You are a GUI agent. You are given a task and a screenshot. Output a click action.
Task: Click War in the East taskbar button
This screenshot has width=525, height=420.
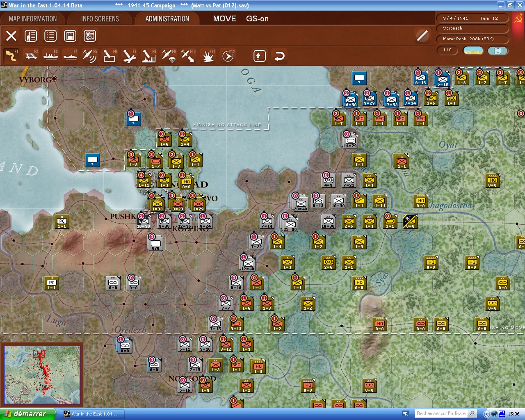click(x=93, y=414)
